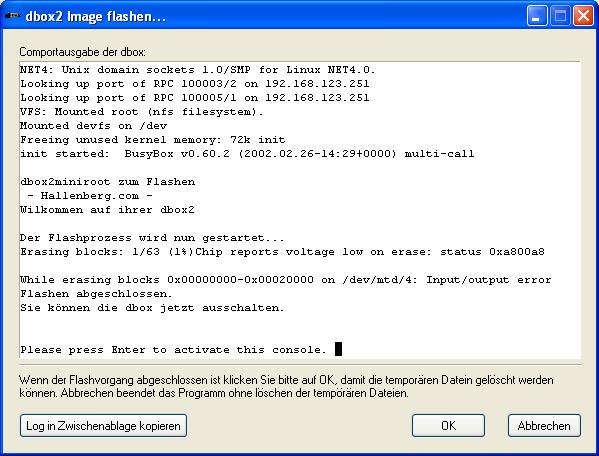Screen dimensions: 599x456
Task: Click the VFS Mounted root log line
Action: (142, 112)
